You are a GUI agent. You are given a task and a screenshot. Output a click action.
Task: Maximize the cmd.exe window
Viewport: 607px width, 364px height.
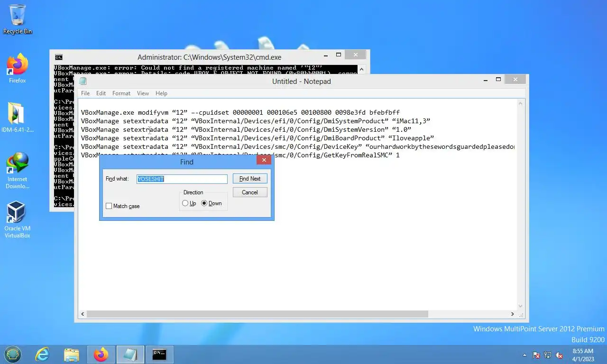coord(339,55)
